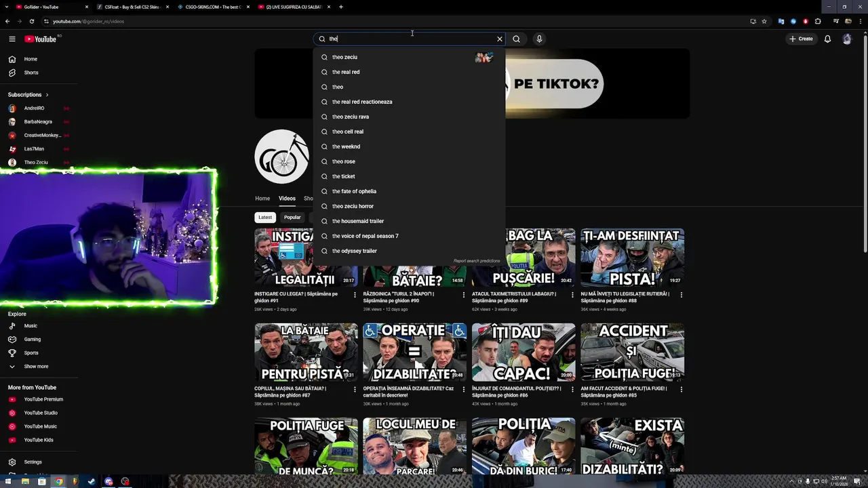
Task: Open the Chrome extensions puzzle icon
Action: 818,21
